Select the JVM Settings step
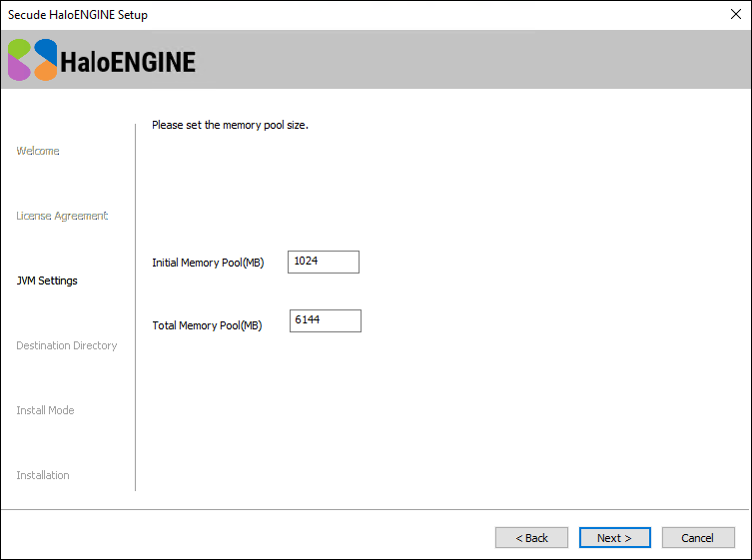 (x=47, y=280)
